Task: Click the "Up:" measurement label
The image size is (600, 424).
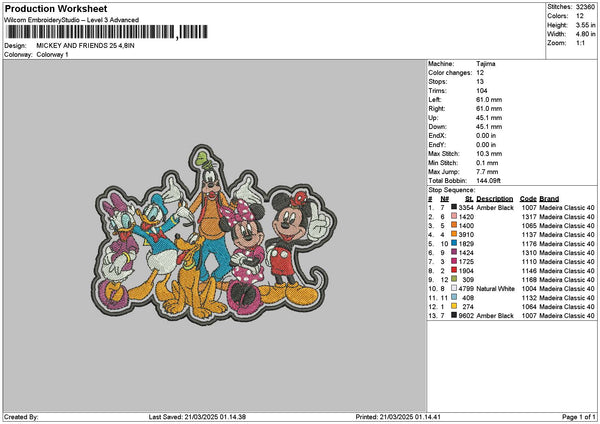Action: [433, 117]
